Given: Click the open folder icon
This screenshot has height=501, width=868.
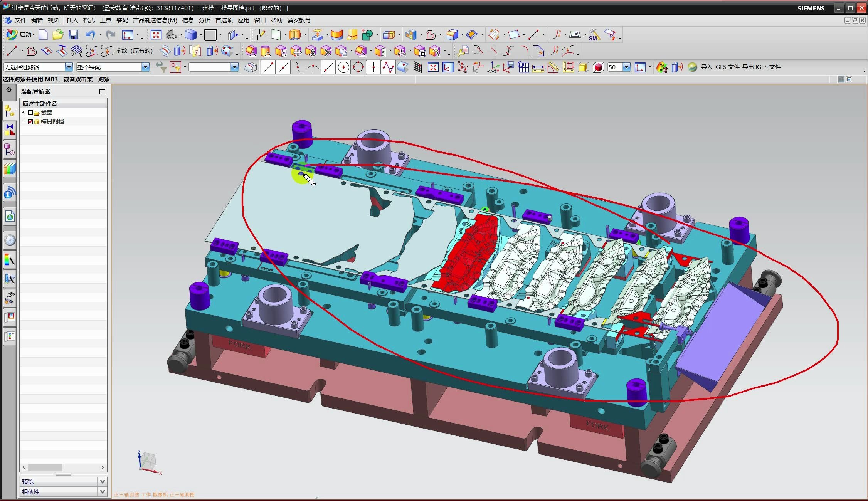Looking at the screenshot, I should tap(58, 35).
